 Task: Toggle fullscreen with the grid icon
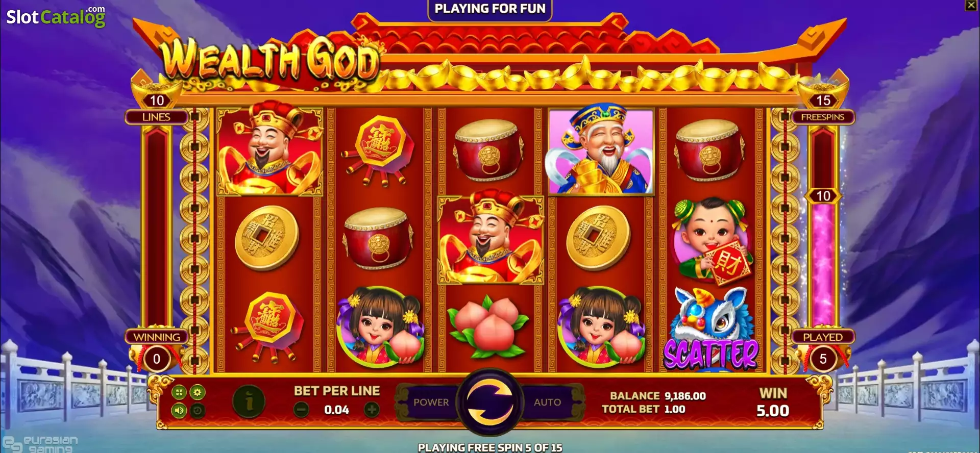click(x=179, y=392)
